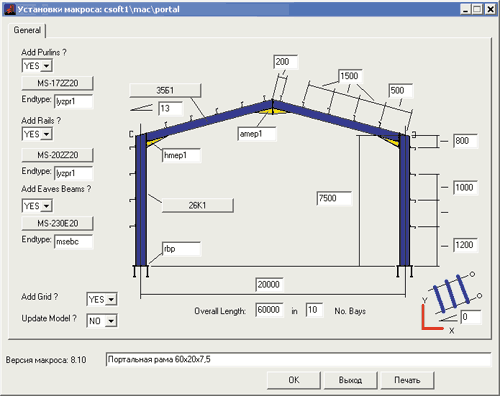The image size is (500, 396).
Task: Click the Overall Length field 60000
Action: coord(269,310)
